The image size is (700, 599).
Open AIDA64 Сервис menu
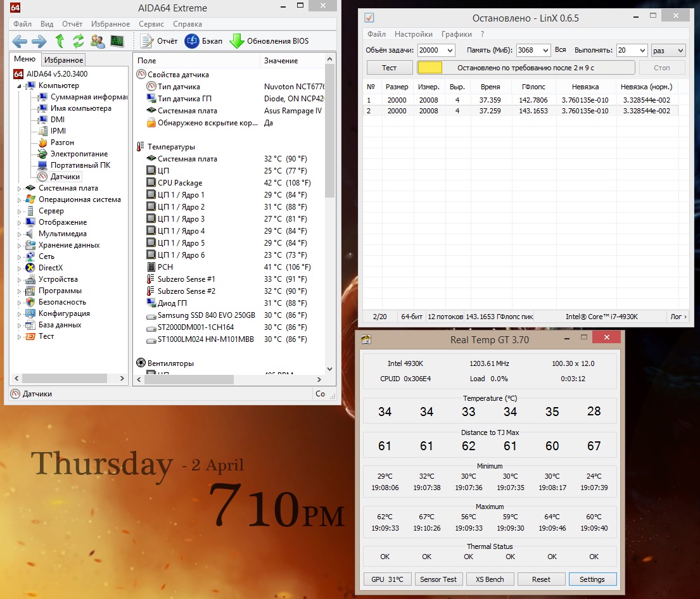[x=151, y=24]
